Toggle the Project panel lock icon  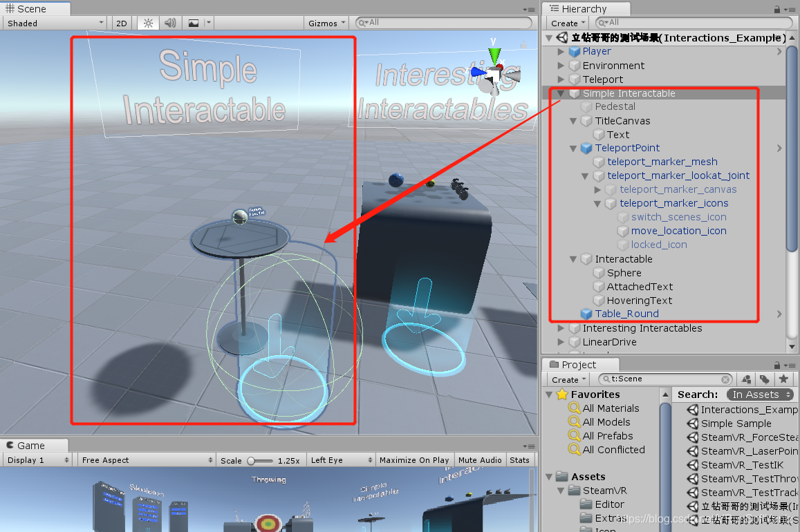[x=776, y=365]
